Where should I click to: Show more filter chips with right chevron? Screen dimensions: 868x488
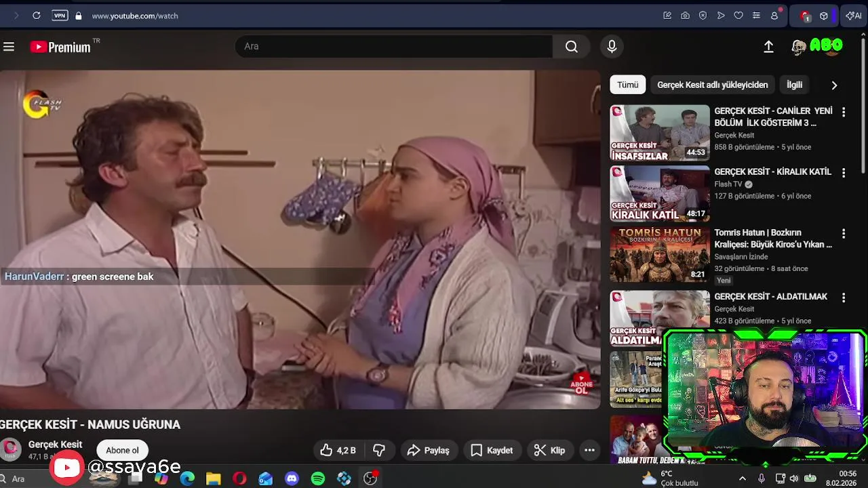click(x=834, y=85)
